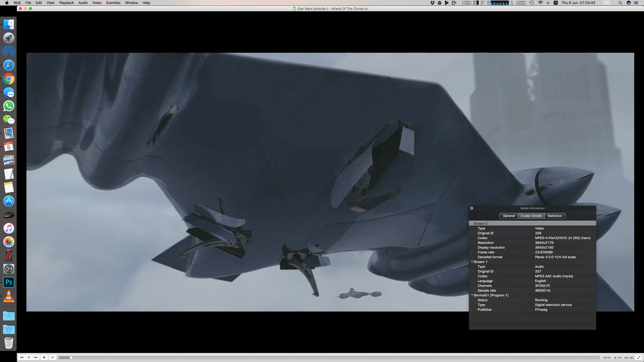Select the MPEG AAC Audio (mp4a) value

tap(554, 276)
